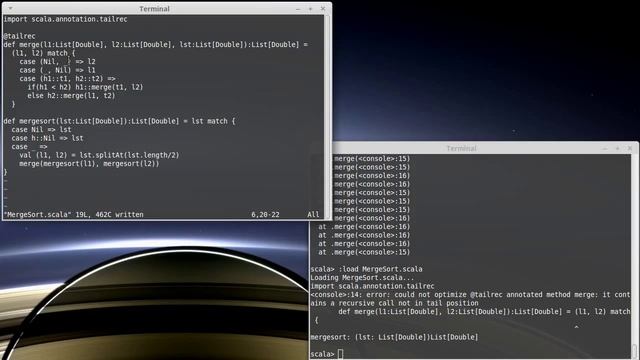Click the '<console>:14: error: could not optimize' message
Screen dimensions: 640x360
tap(470, 299)
